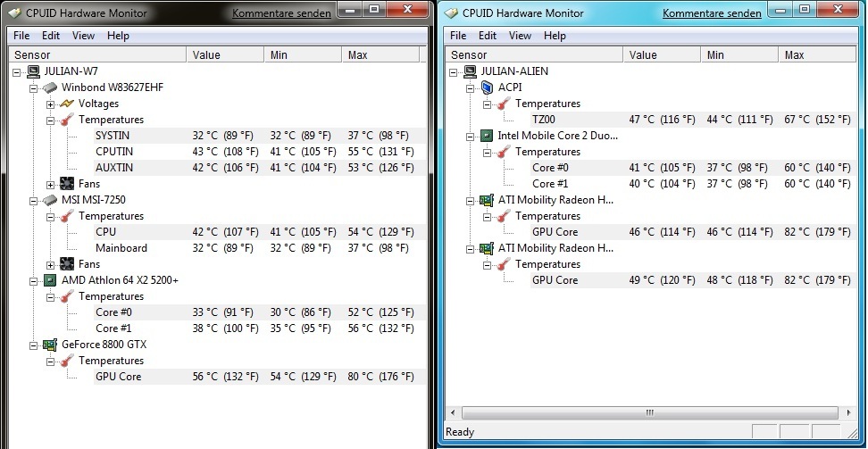Open Help menu in left window
Viewport: 868px width, 449px height.
click(x=118, y=36)
